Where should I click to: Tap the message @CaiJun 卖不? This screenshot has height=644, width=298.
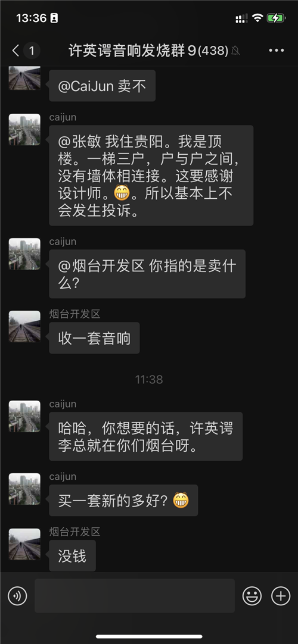[102, 86]
